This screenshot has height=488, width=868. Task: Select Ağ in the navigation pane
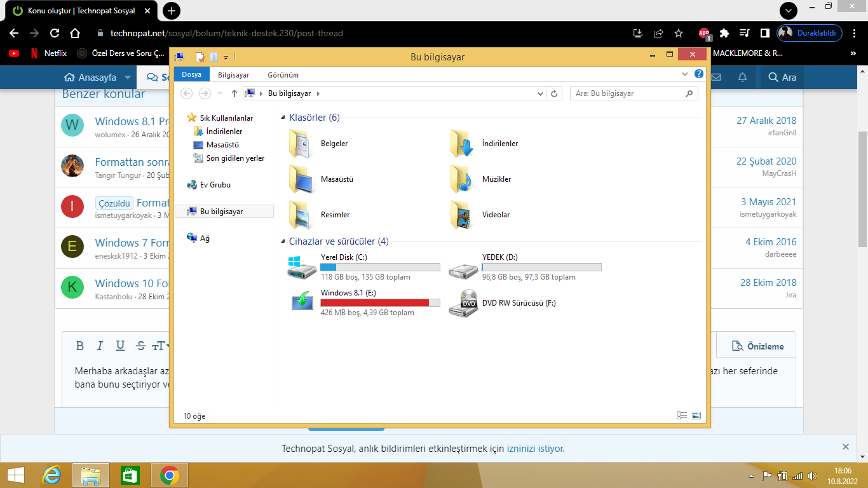[198, 238]
